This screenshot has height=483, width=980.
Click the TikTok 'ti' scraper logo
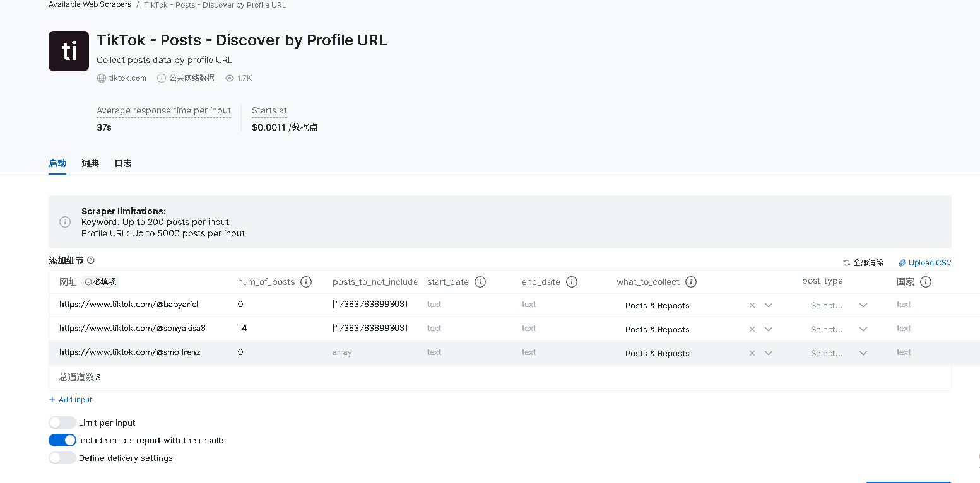point(69,51)
